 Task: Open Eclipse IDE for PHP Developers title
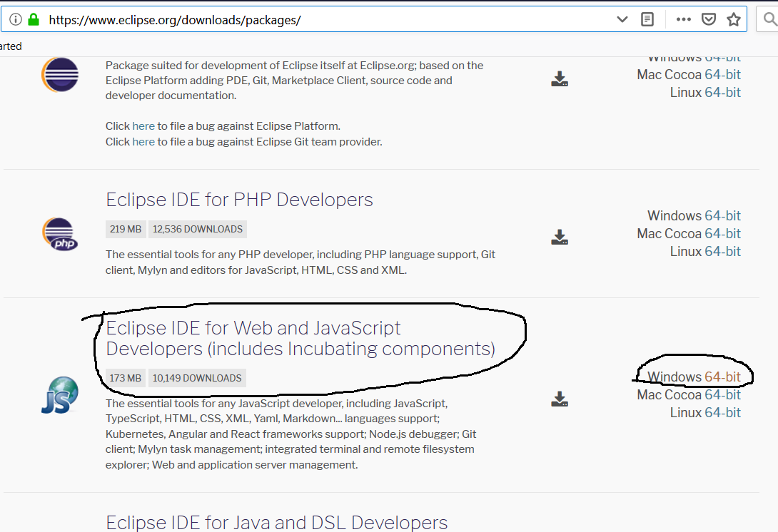(239, 199)
